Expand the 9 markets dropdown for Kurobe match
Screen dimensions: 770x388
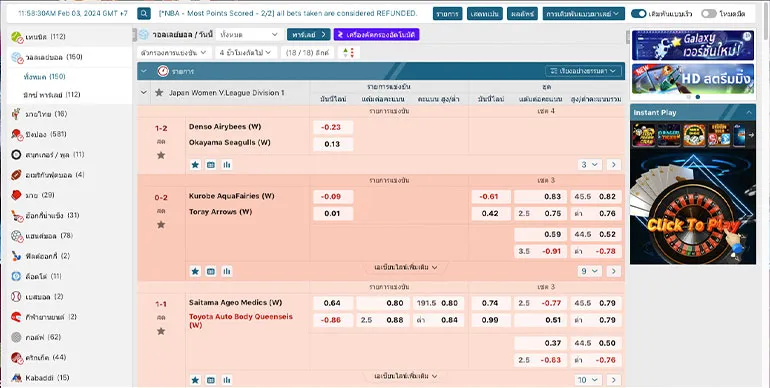[x=589, y=271]
